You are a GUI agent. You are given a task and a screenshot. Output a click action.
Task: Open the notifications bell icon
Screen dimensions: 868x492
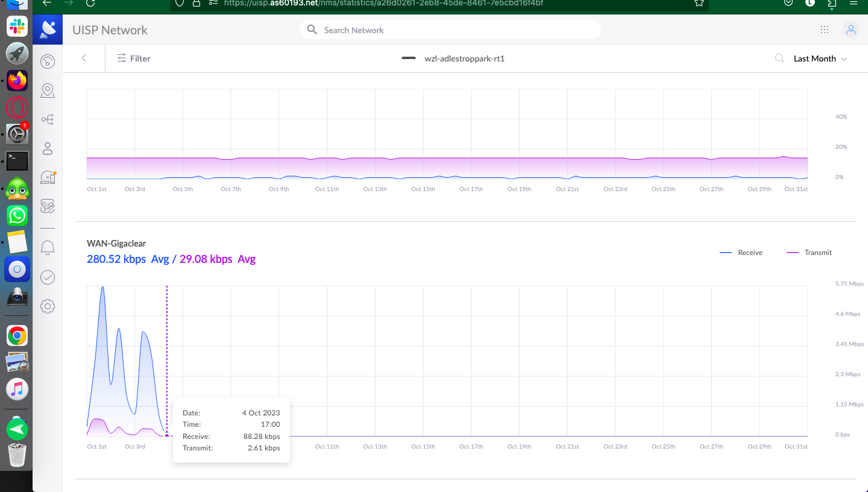tap(48, 248)
